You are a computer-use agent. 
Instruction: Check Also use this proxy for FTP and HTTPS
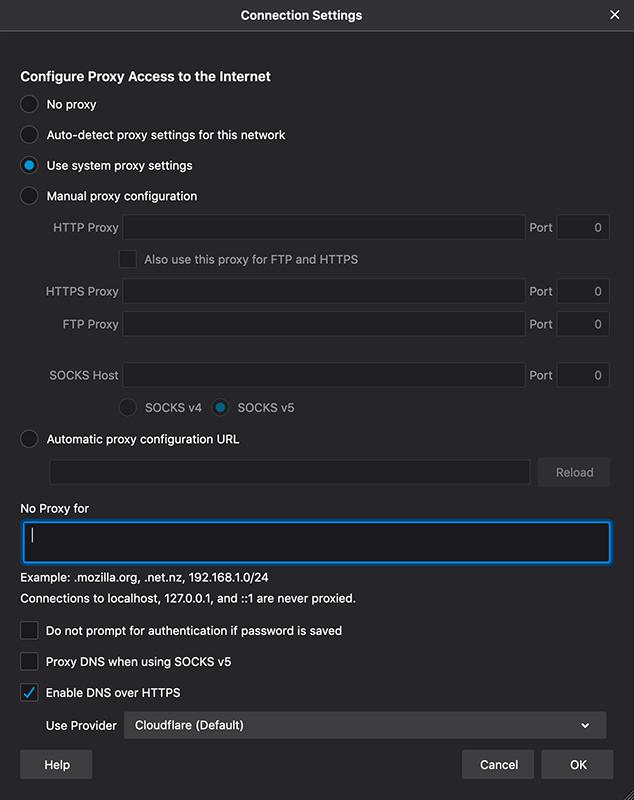coord(128,259)
